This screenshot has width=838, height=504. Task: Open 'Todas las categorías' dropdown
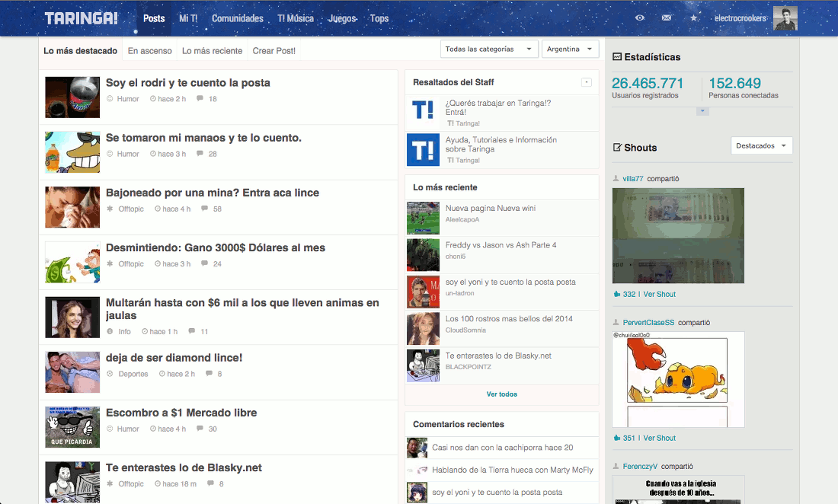point(488,49)
